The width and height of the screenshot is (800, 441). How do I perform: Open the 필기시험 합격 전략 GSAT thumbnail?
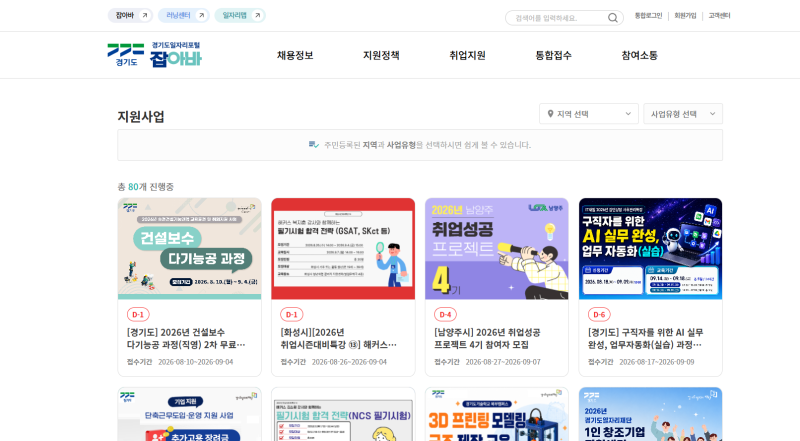[x=343, y=249]
